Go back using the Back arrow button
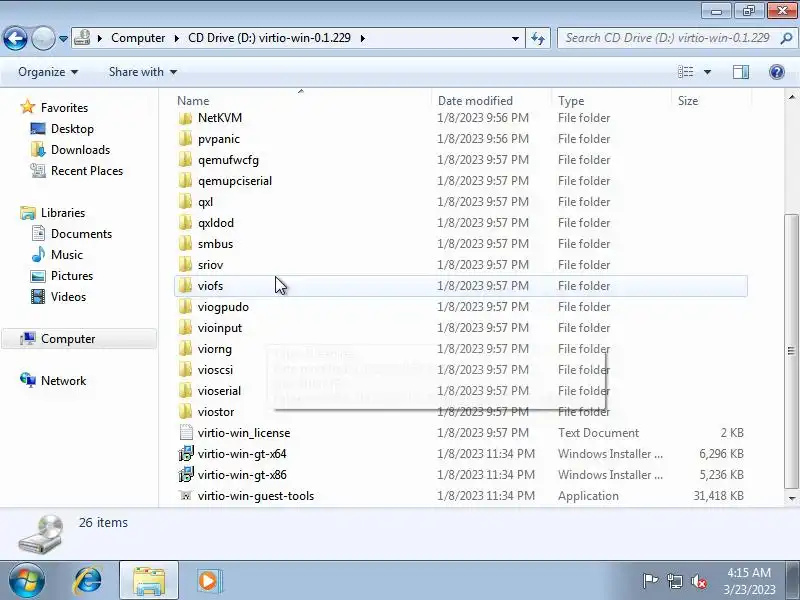 pos(15,38)
